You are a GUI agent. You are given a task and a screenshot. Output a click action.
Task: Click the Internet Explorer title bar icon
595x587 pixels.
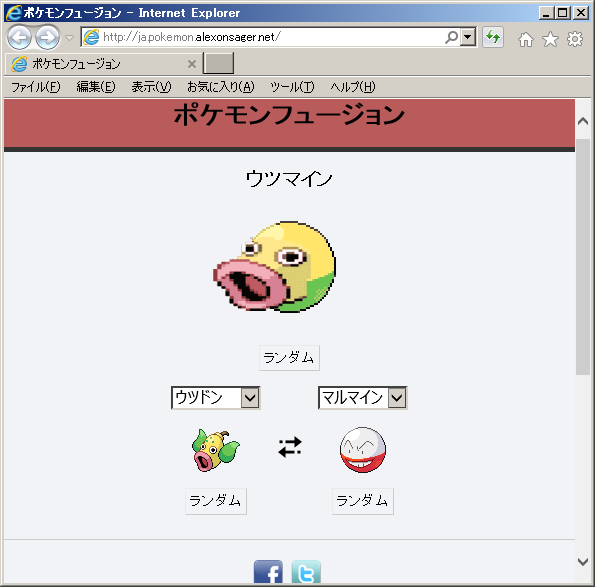click(x=14, y=13)
